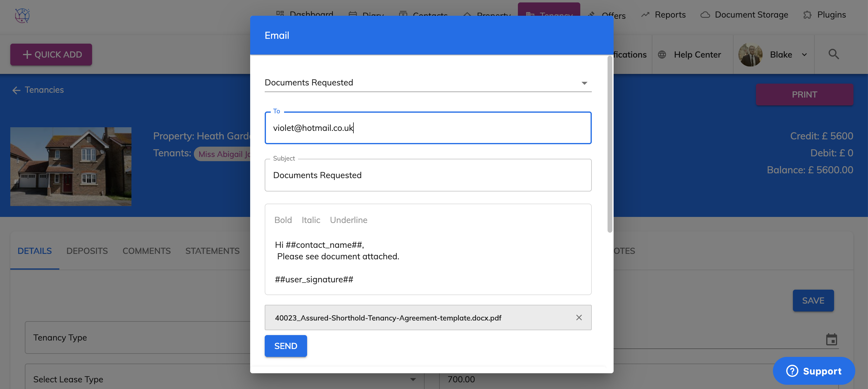Click the Document Storage cloud icon
This screenshot has width=868, height=389.
tap(705, 15)
